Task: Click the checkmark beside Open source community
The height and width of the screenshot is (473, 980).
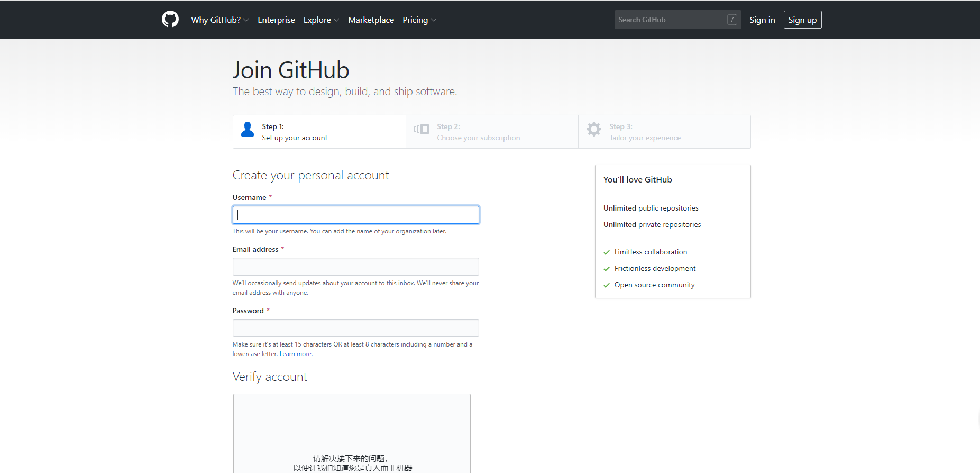Action: 607,285
